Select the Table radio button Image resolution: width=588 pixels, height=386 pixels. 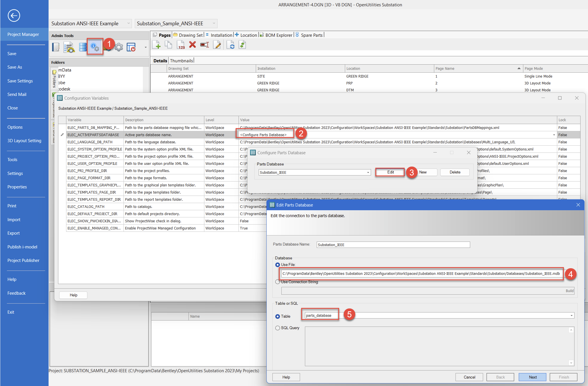click(x=278, y=316)
